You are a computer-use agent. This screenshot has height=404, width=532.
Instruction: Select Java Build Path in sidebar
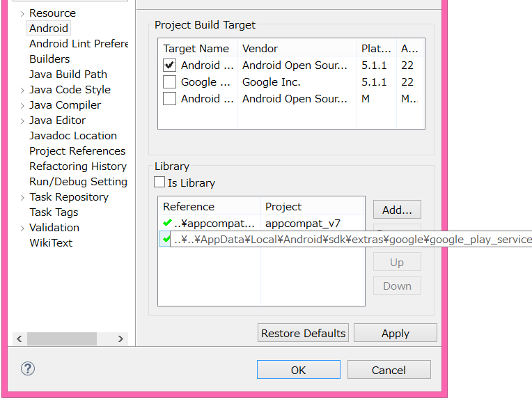(x=68, y=75)
